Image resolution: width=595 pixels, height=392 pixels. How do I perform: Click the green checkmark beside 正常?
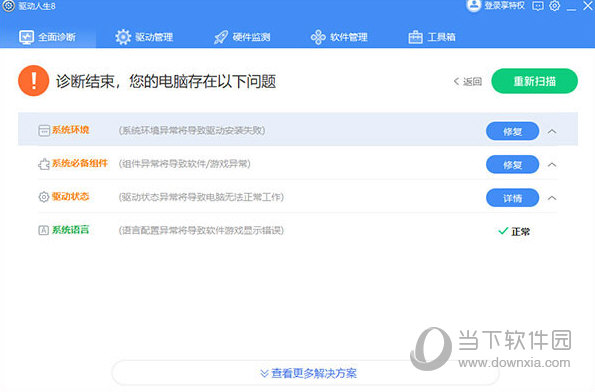point(503,231)
